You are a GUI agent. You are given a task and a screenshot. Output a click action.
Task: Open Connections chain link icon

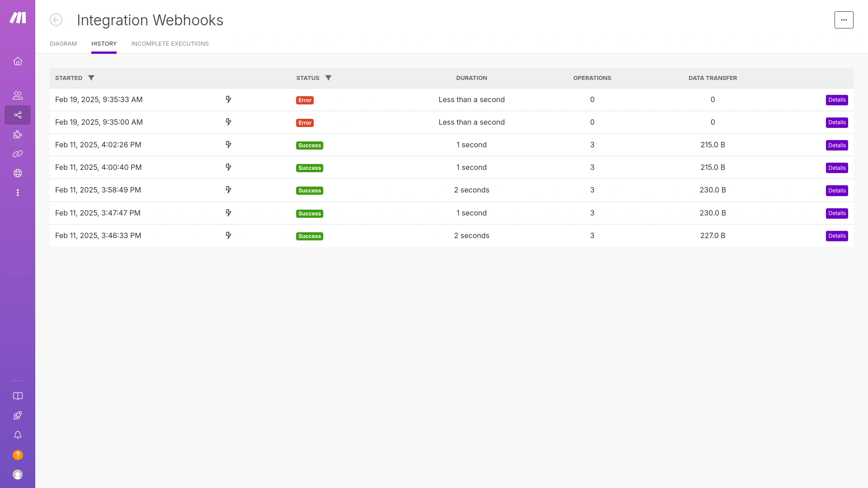pyautogui.click(x=18, y=154)
